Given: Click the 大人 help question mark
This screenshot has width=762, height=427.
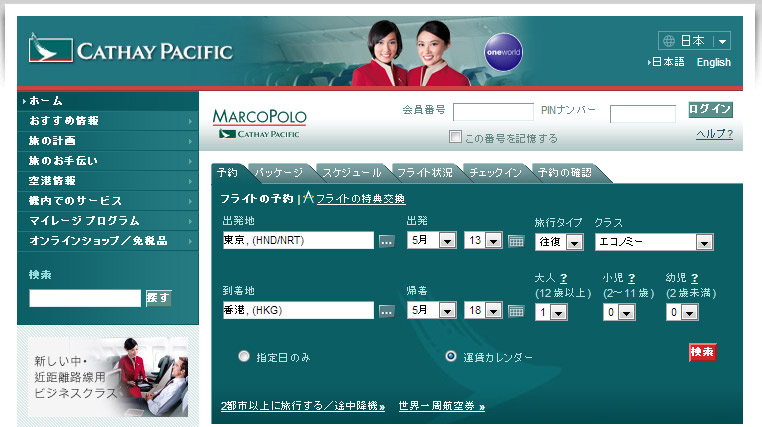Looking at the screenshot, I should (563, 278).
